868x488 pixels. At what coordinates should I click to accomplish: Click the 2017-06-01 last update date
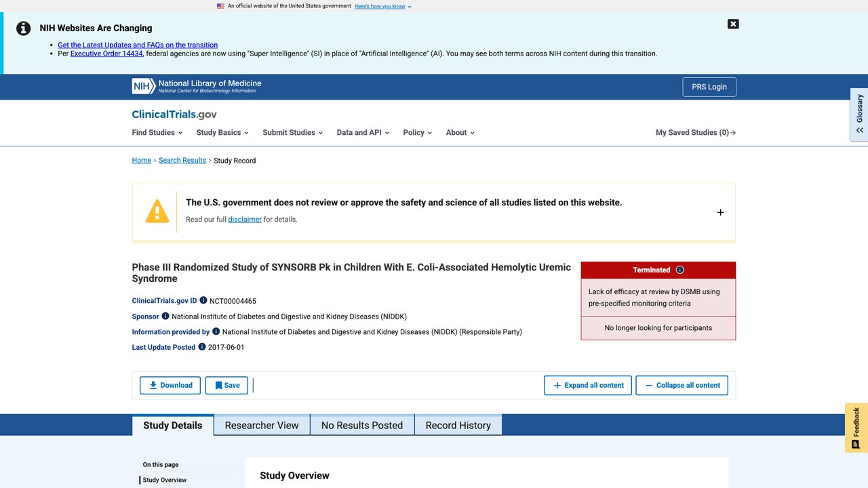point(226,347)
